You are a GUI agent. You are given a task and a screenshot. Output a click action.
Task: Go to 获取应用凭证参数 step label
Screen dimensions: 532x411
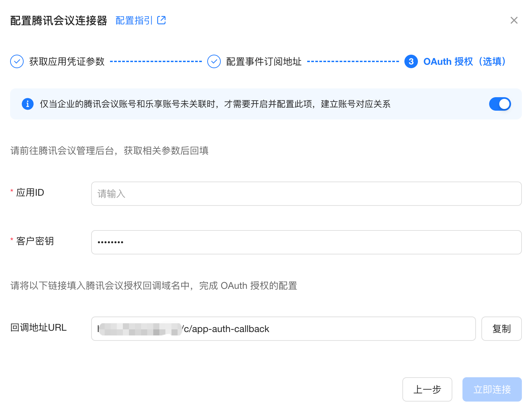(67, 61)
